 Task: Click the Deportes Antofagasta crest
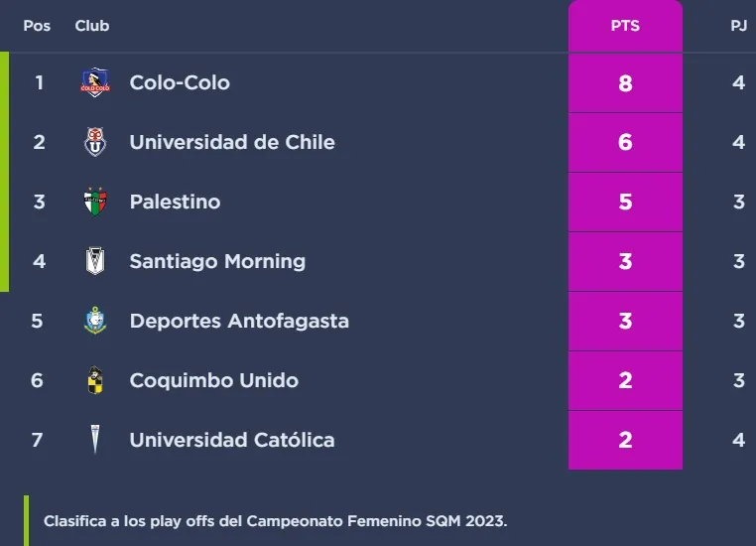(94, 321)
